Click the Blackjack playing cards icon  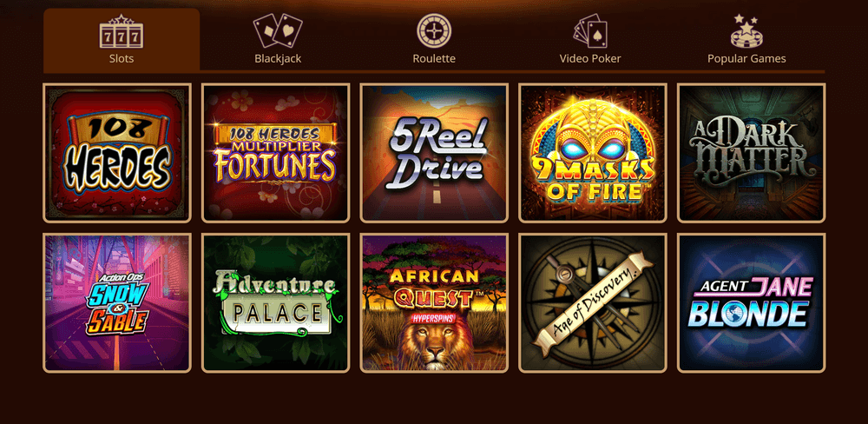(278, 30)
